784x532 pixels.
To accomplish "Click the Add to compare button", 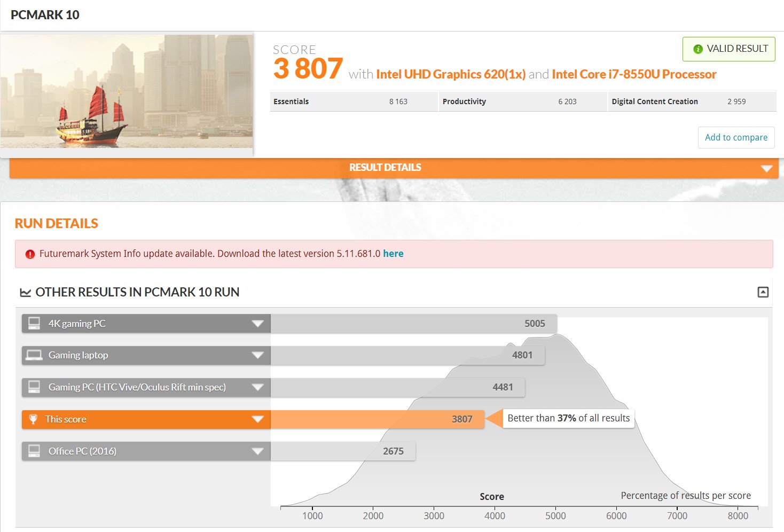I will click(x=736, y=137).
